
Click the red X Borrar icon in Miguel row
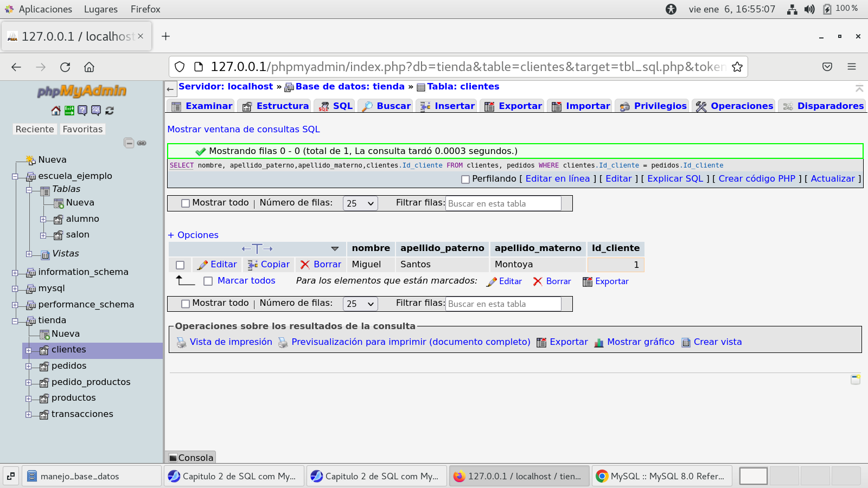[305, 265]
